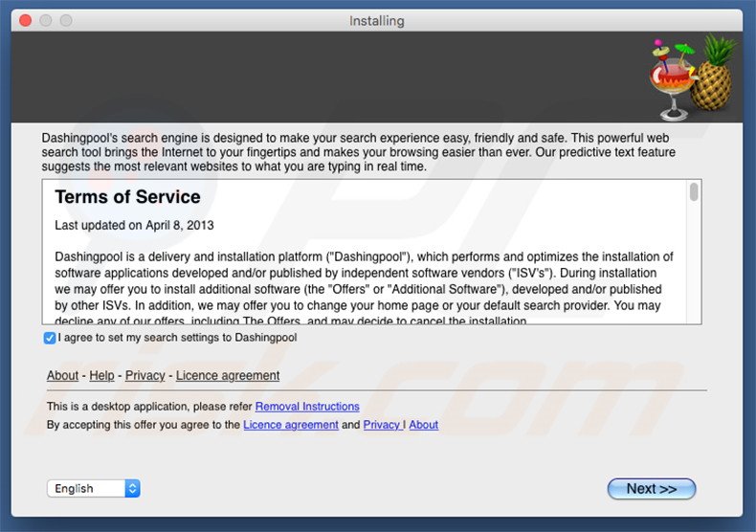Open the blue Privacy link

coord(382,425)
